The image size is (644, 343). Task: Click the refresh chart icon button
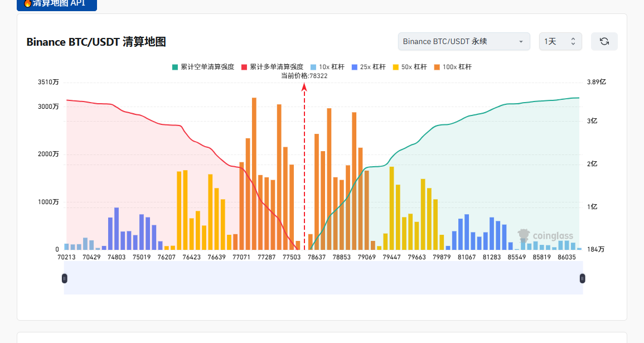pos(604,41)
